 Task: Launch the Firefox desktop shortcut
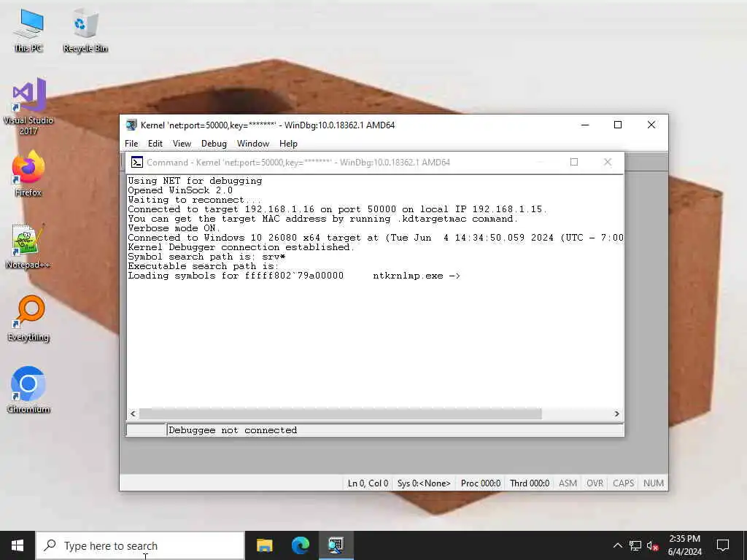(x=28, y=174)
